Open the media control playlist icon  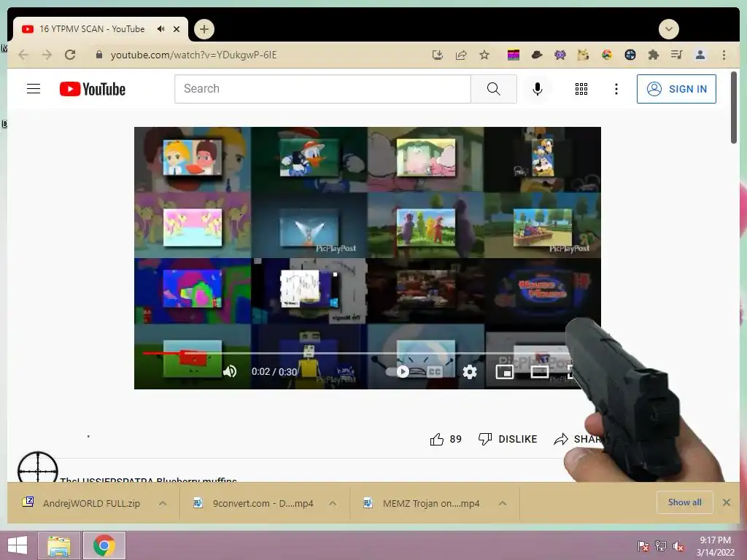676,55
